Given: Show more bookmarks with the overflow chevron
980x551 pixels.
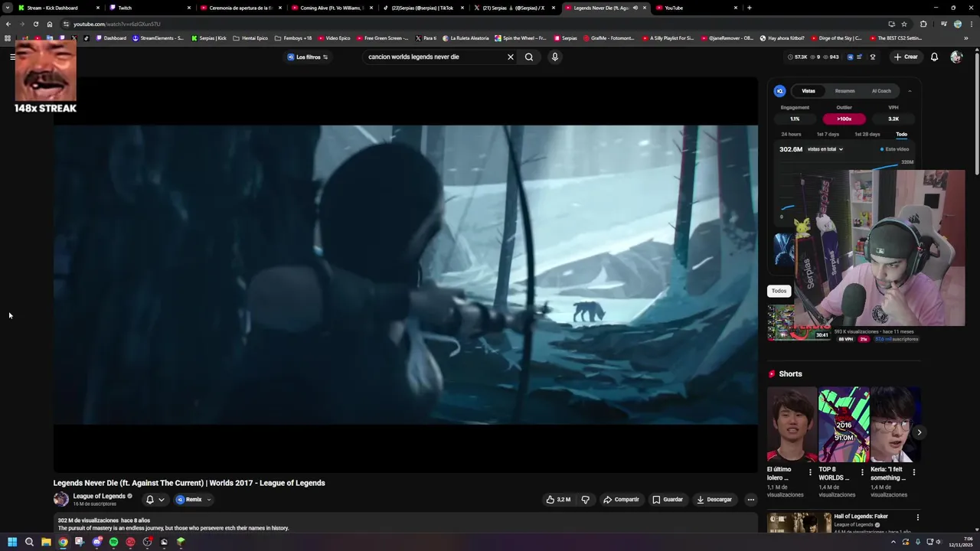Looking at the screenshot, I should click(966, 37).
